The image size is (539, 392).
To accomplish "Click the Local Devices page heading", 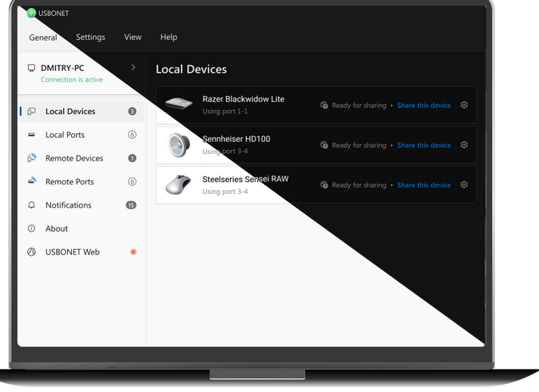I will point(191,69).
